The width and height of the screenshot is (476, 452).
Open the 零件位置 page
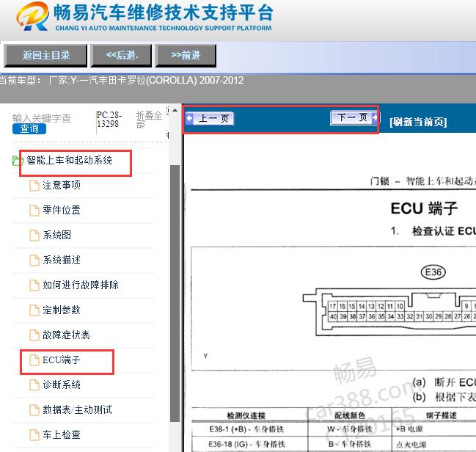62,210
